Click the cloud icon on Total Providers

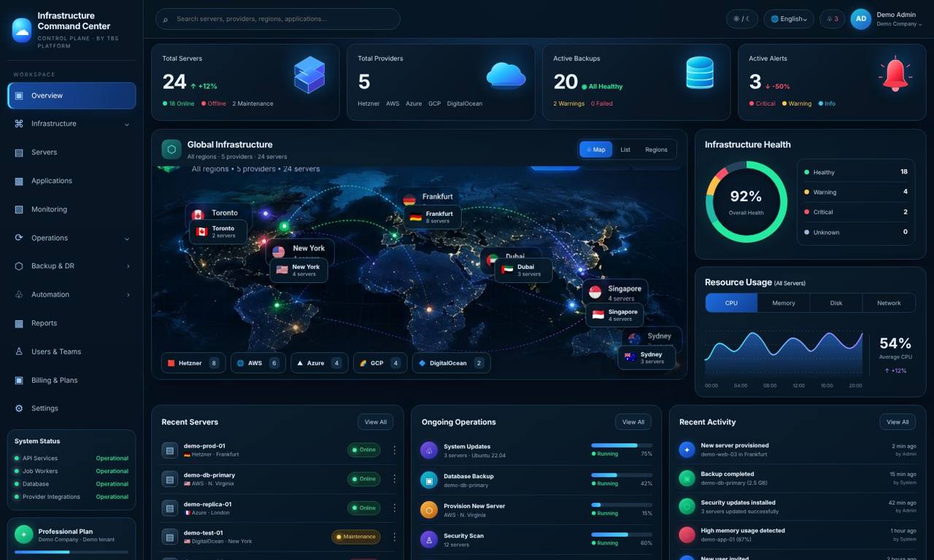(x=506, y=75)
